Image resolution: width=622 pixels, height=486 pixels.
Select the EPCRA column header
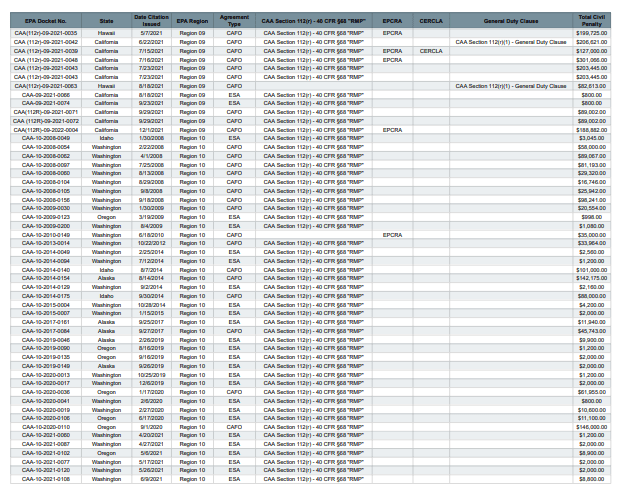pyautogui.click(x=393, y=19)
